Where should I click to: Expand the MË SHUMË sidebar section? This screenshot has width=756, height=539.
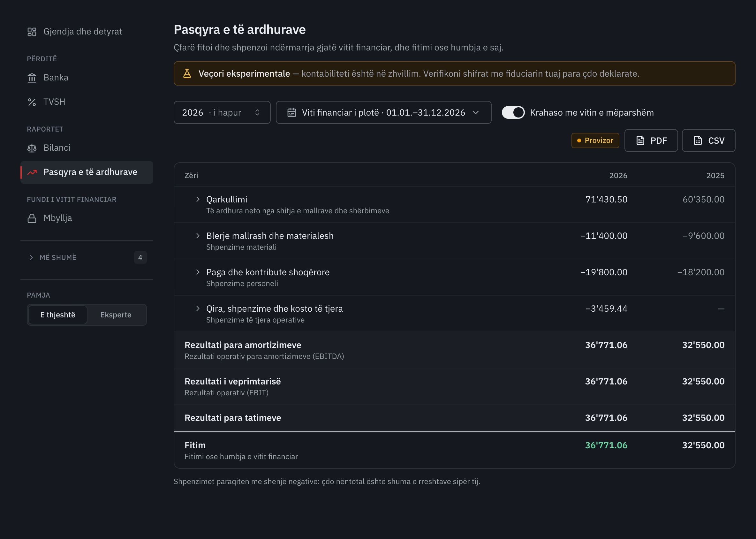click(87, 258)
